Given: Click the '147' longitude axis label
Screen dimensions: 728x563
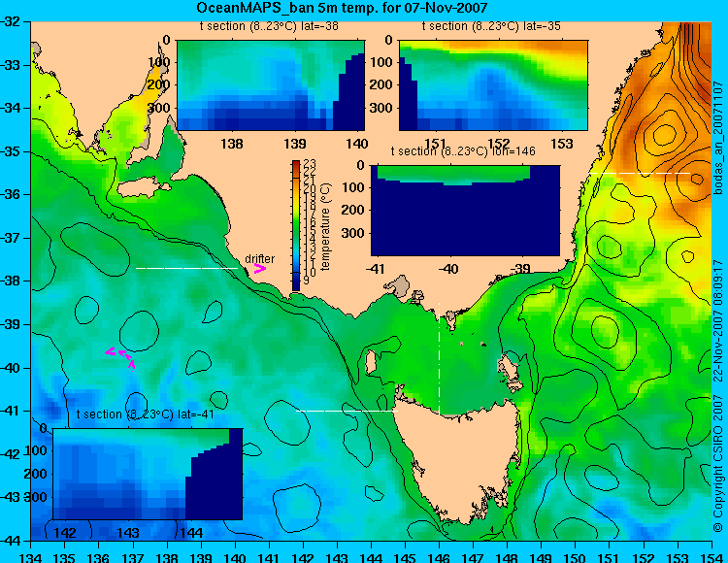Looking at the screenshot, I should click(473, 557).
